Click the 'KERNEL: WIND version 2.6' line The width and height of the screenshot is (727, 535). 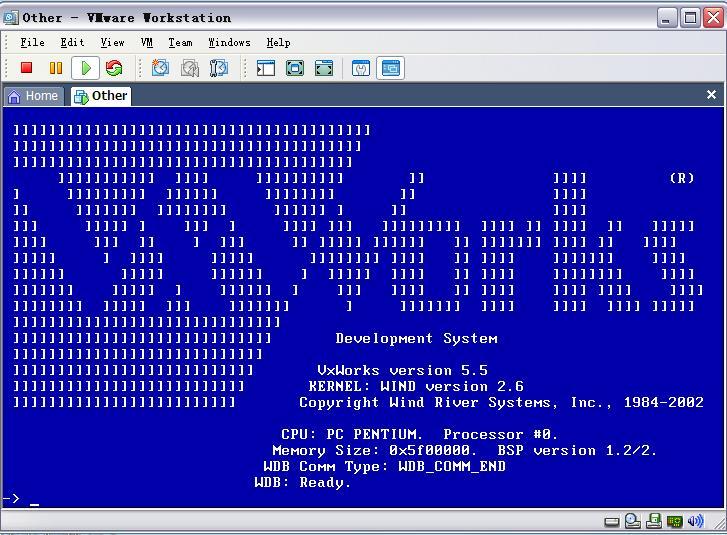pos(416,386)
